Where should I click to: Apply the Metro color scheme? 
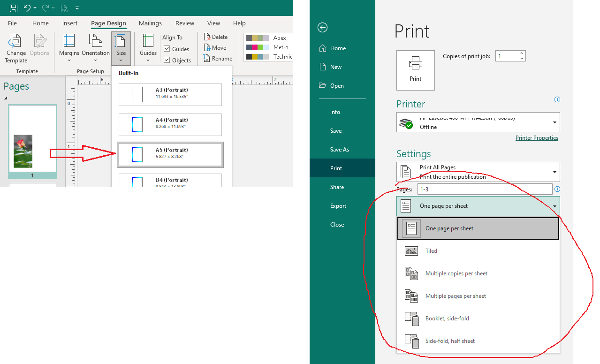pos(269,47)
